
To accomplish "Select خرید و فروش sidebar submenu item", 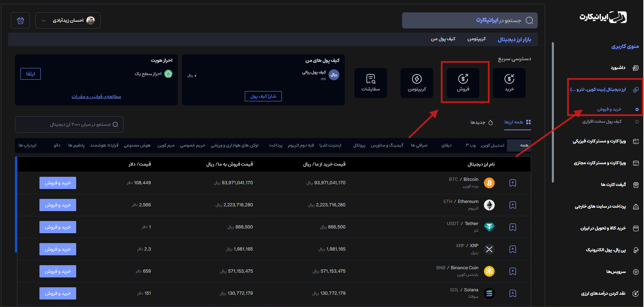I will [617, 109].
